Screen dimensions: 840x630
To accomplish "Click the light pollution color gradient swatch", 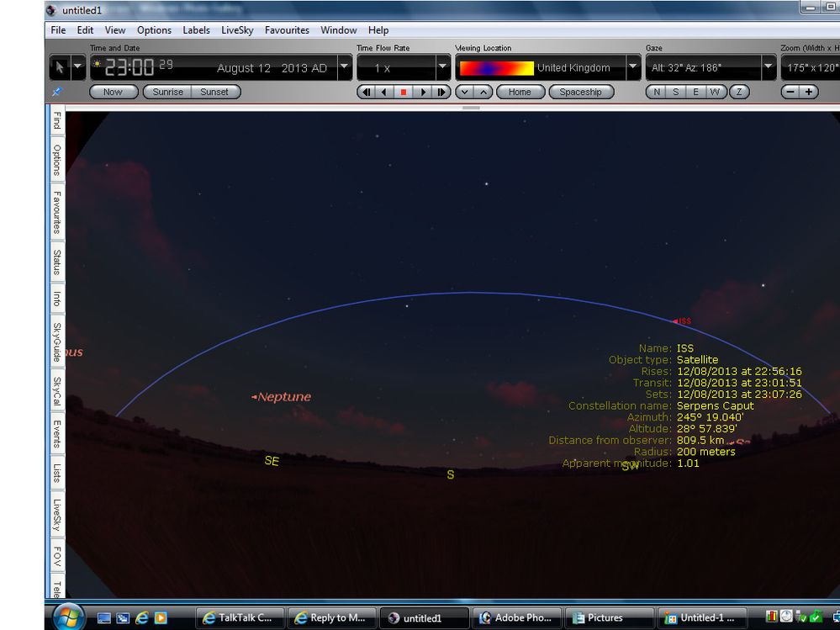I will (x=497, y=68).
